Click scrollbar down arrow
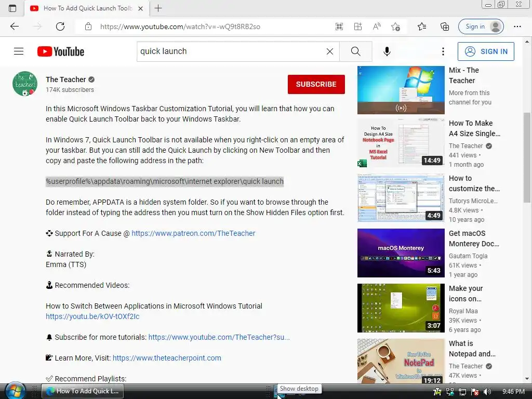The height and width of the screenshot is (399, 532). (x=527, y=379)
